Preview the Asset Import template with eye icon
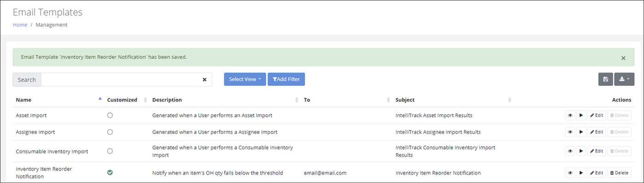The width and height of the screenshot is (644, 183). coord(570,115)
